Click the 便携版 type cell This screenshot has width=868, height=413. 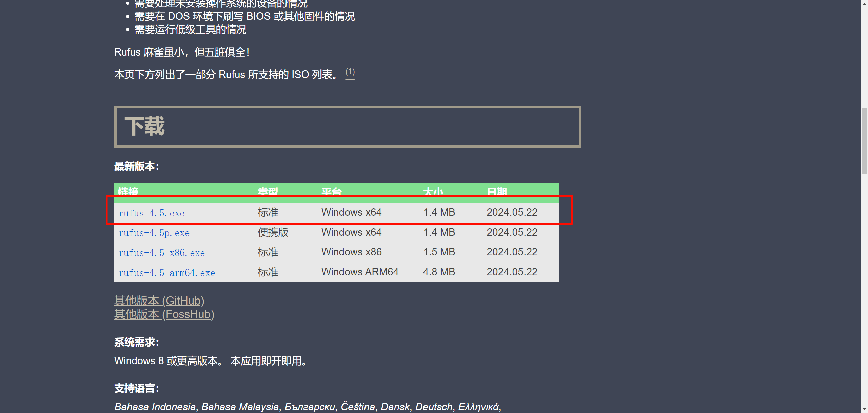pos(273,232)
